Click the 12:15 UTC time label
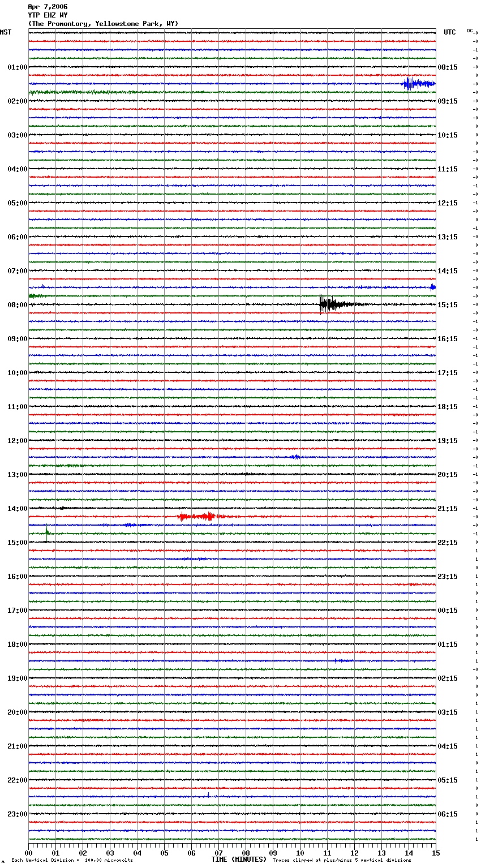Image resolution: width=481 pixels, height=868 pixels. click(448, 203)
